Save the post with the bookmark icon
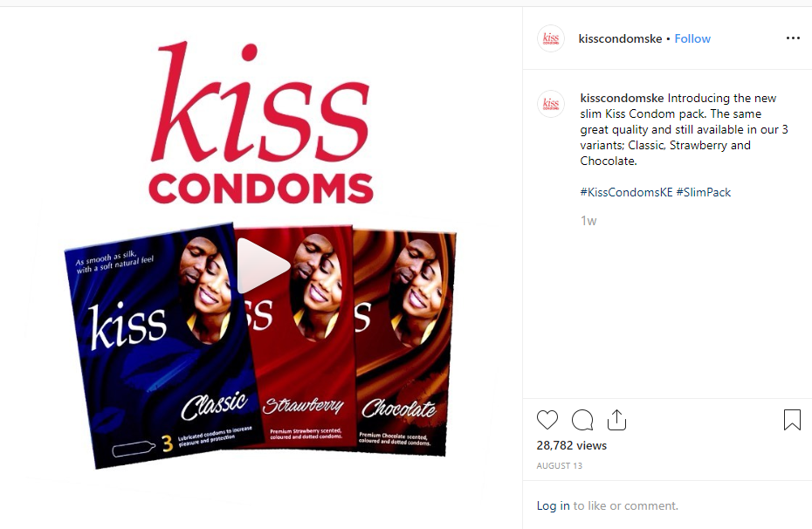This screenshot has width=812, height=529. point(792,420)
